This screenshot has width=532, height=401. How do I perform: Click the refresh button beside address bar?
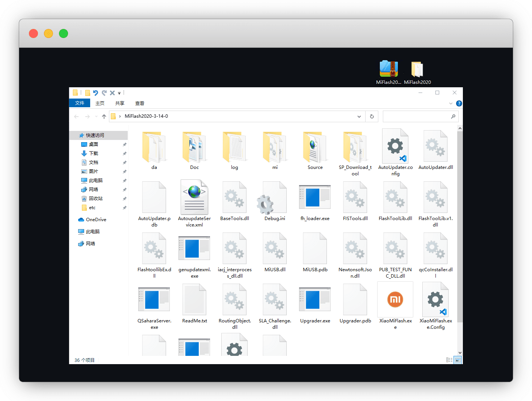[x=372, y=117]
